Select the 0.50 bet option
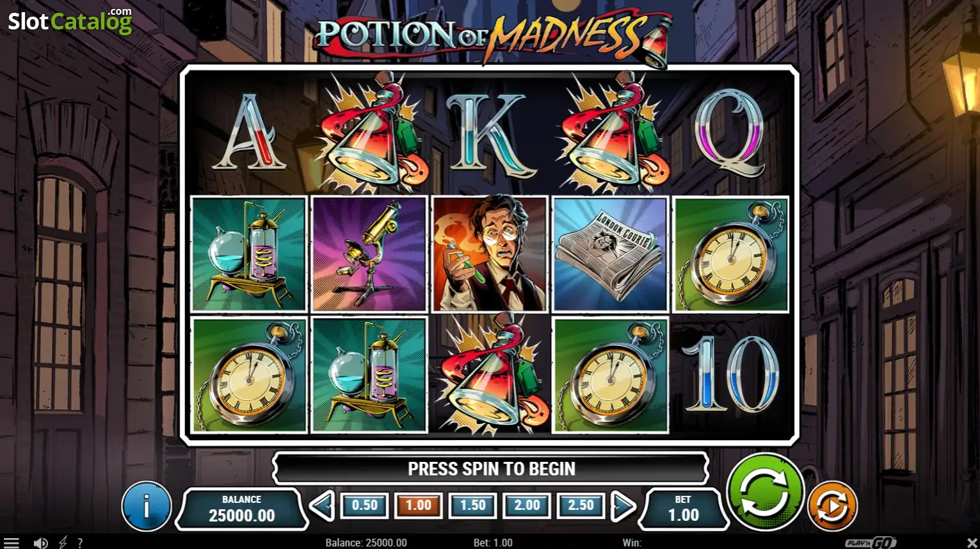The width and height of the screenshot is (980, 549). point(364,505)
